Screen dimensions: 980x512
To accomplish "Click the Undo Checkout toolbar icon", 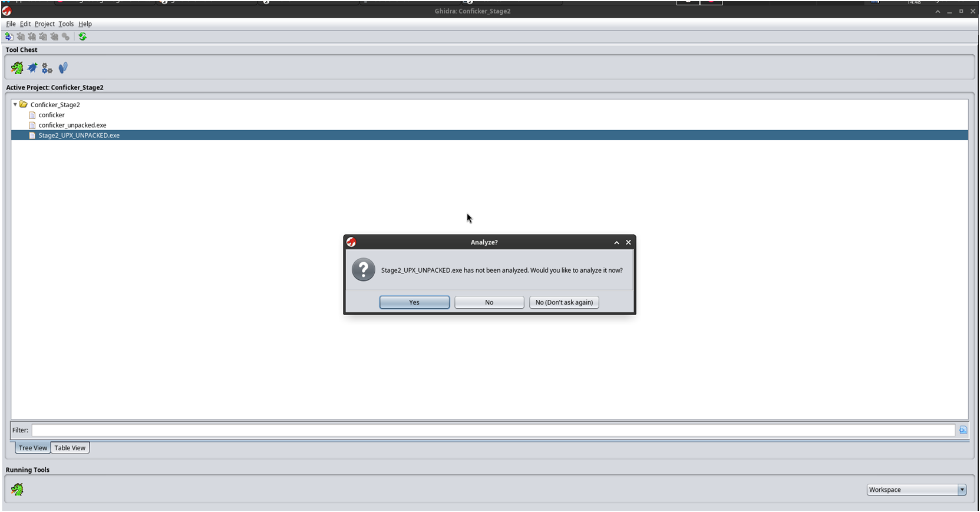I will (54, 37).
